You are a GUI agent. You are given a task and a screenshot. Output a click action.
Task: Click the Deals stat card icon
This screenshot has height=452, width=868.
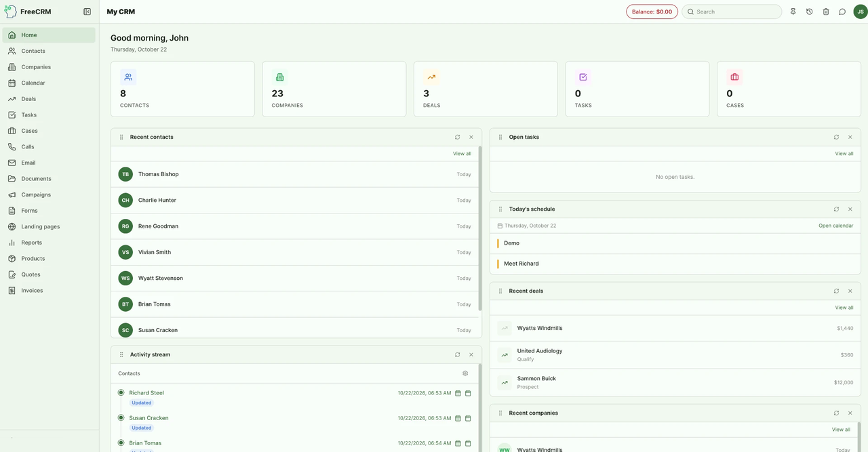tap(431, 77)
